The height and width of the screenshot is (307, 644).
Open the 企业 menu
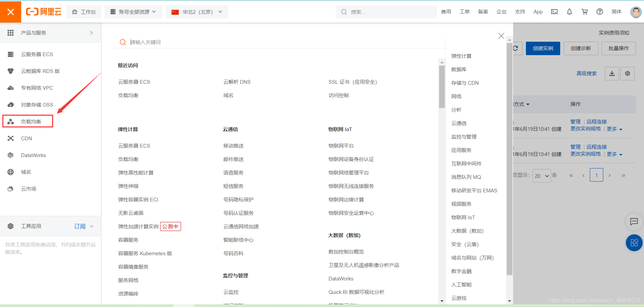(501, 12)
